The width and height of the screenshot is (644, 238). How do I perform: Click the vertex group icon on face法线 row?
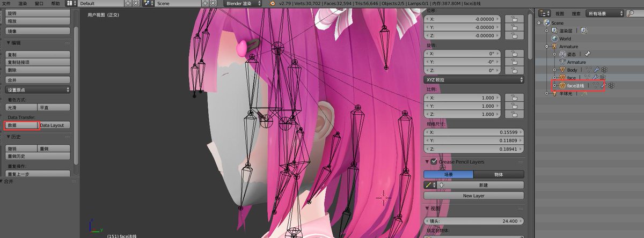click(611, 85)
